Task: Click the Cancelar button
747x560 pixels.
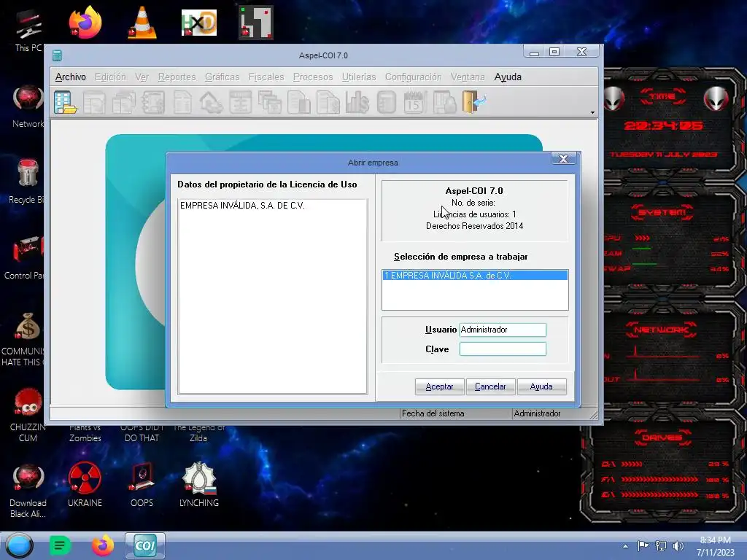Action: click(x=490, y=386)
